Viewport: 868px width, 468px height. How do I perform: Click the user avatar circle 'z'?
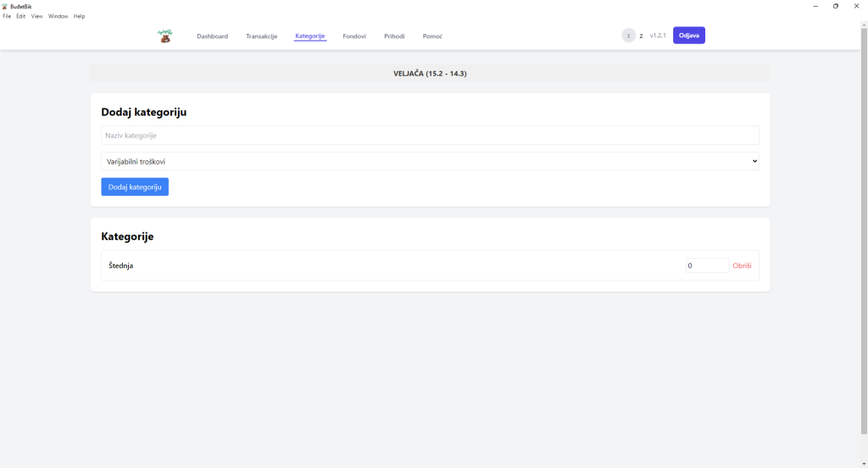pos(628,36)
